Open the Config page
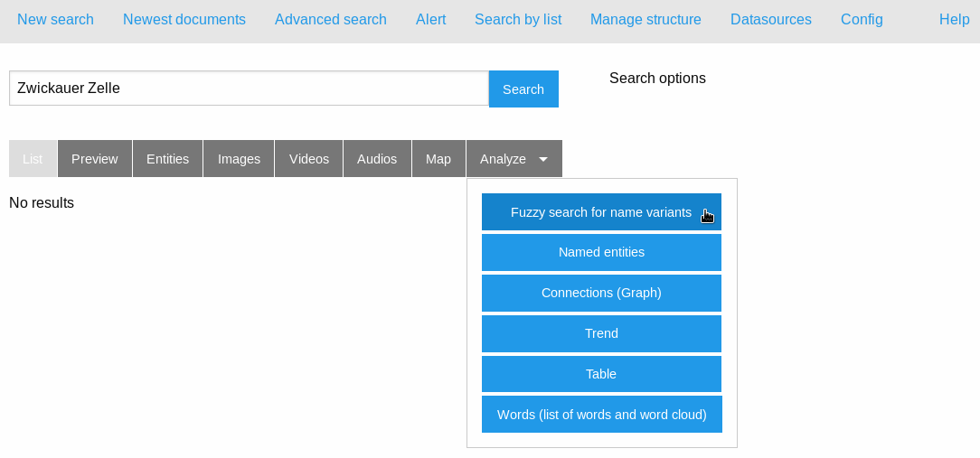 [x=862, y=19]
